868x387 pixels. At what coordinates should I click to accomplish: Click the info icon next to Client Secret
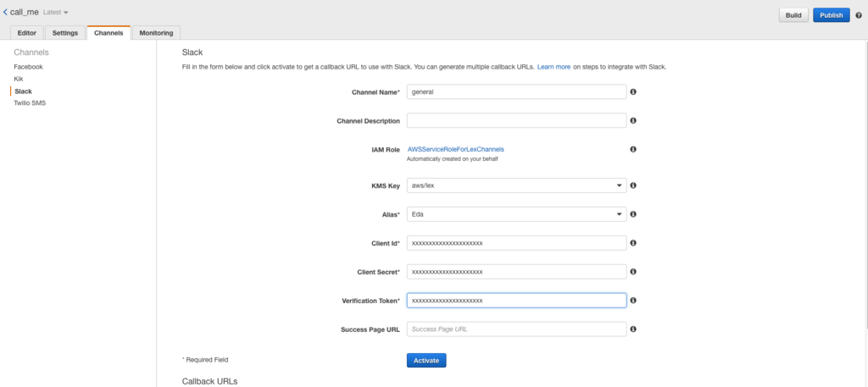coord(632,272)
